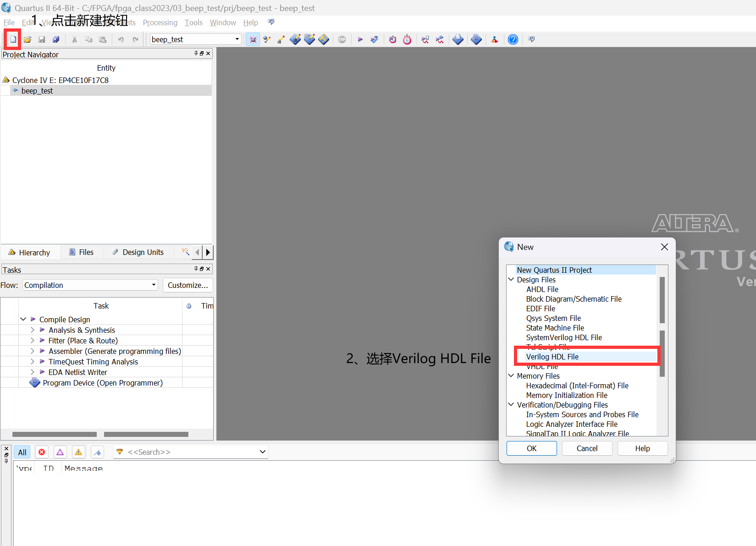The image size is (756, 546).
Task: Collapse Design Files group in New dialog
Action: coord(511,279)
